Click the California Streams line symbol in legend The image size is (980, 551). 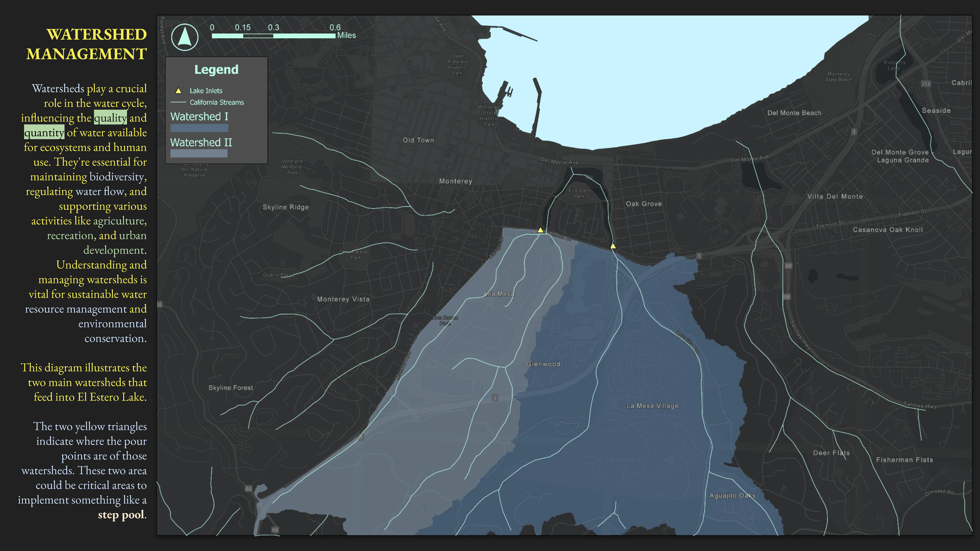pos(178,102)
